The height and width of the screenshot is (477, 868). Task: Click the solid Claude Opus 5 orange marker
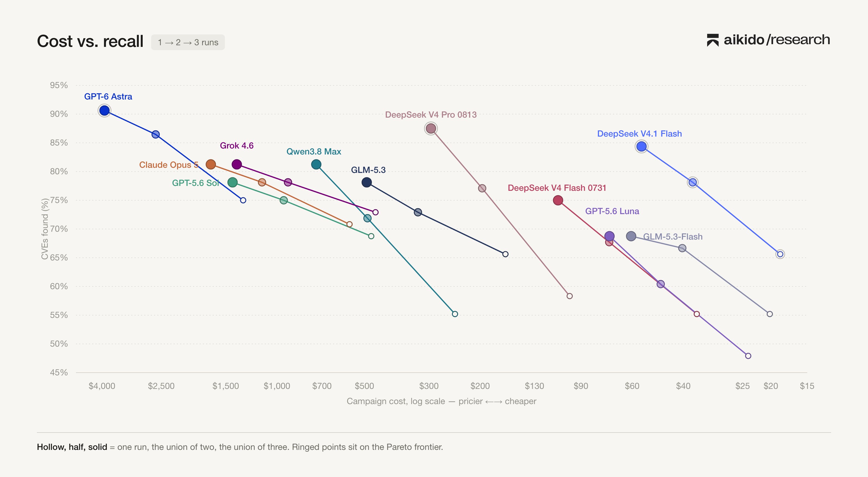tap(210, 165)
